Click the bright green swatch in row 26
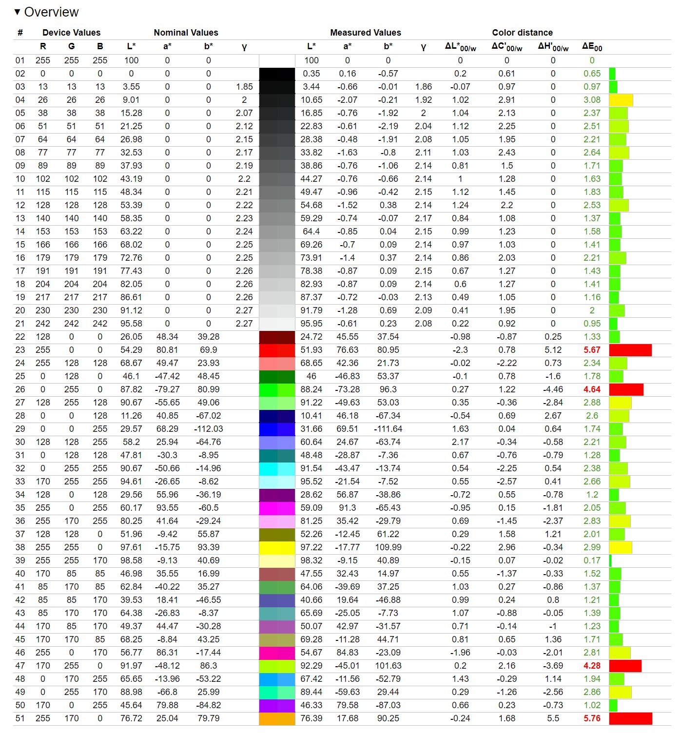 [x=277, y=389]
